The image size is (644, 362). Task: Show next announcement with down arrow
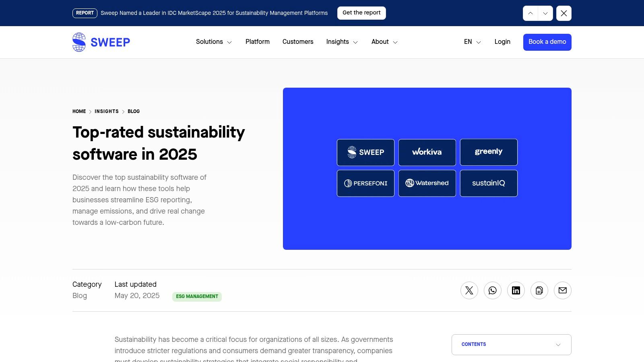[x=545, y=13]
